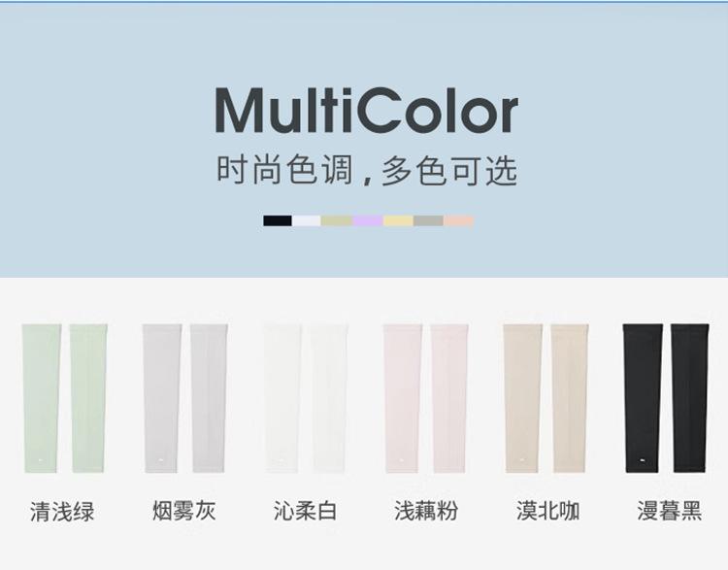Select the smoke gray arm sleeves image
This screenshot has height=570, width=728.
click(x=184, y=398)
